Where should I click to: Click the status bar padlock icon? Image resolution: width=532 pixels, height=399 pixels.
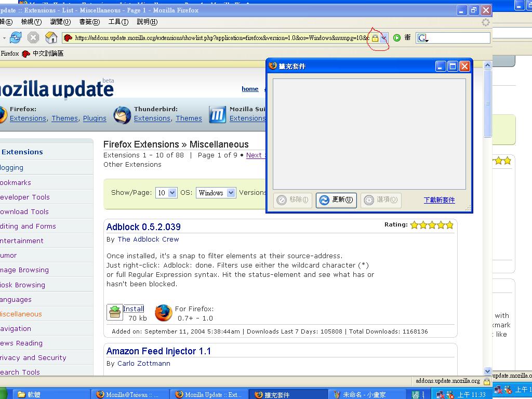[486, 381]
